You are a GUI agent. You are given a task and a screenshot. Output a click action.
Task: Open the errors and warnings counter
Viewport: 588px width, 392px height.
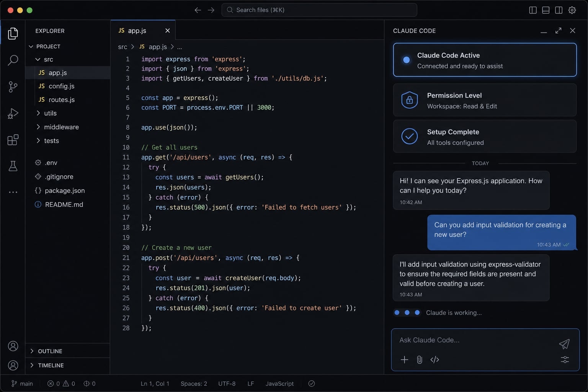coord(61,384)
